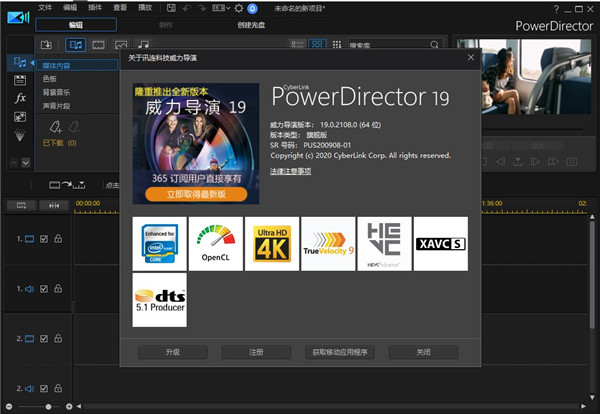Viewport: 600px width, 414px height.
Task: Click the timeline zoom slider handle
Action: pyautogui.click(x=48, y=407)
